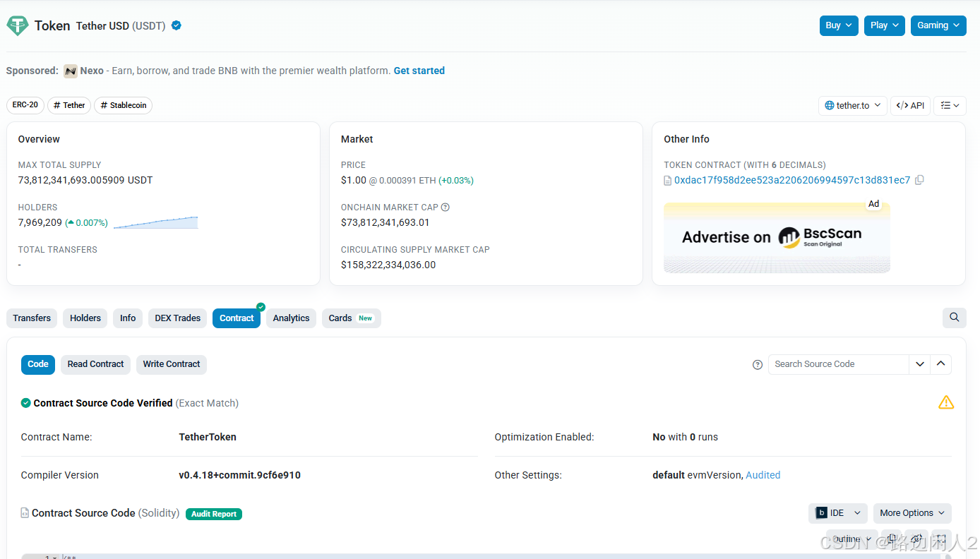Click the holders trend sparkline chart
The height and width of the screenshot is (559, 980).
click(155, 222)
